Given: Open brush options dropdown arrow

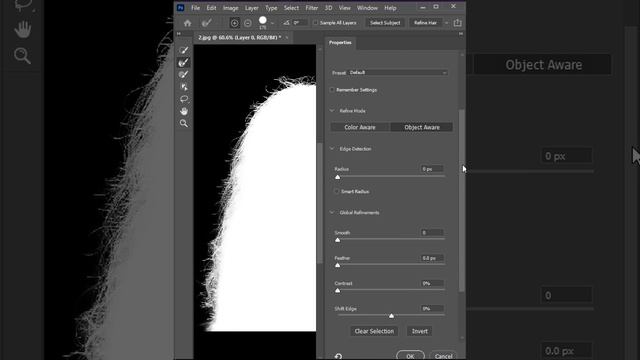Looking at the screenshot, I should click(272, 23).
